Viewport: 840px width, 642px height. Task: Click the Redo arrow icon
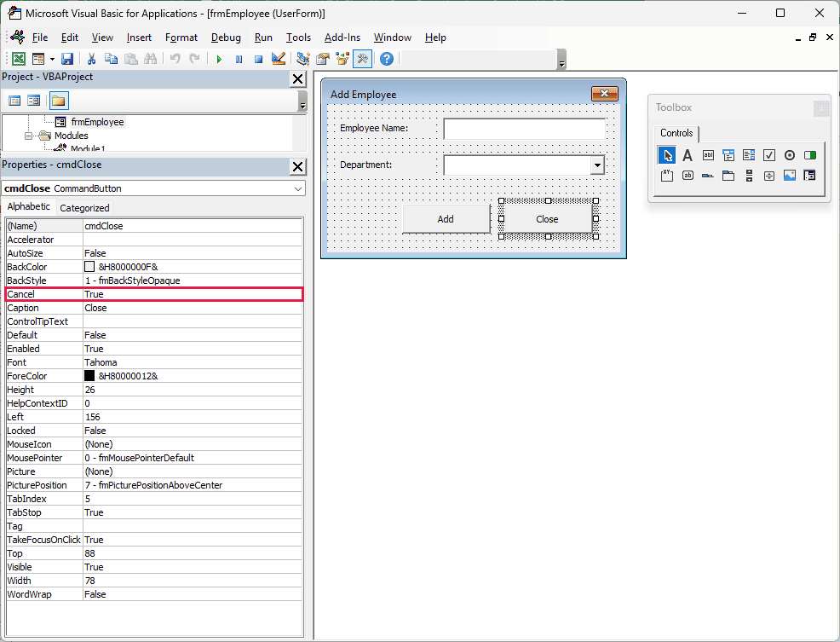pyautogui.click(x=194, y=59)
